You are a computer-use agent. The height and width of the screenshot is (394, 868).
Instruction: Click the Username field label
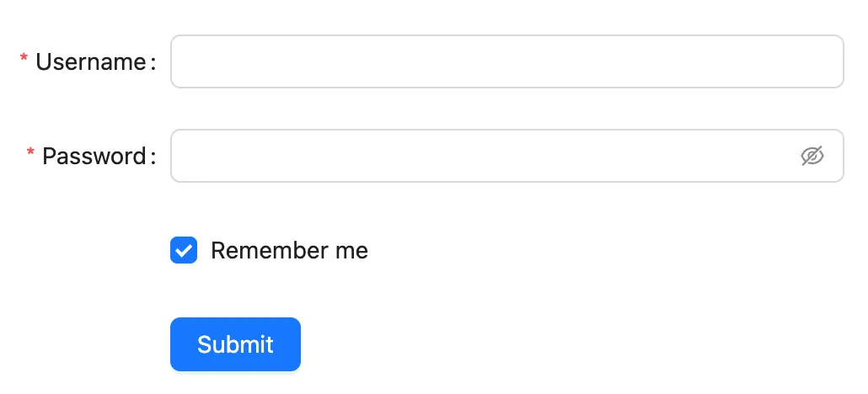tap(91, 61)
